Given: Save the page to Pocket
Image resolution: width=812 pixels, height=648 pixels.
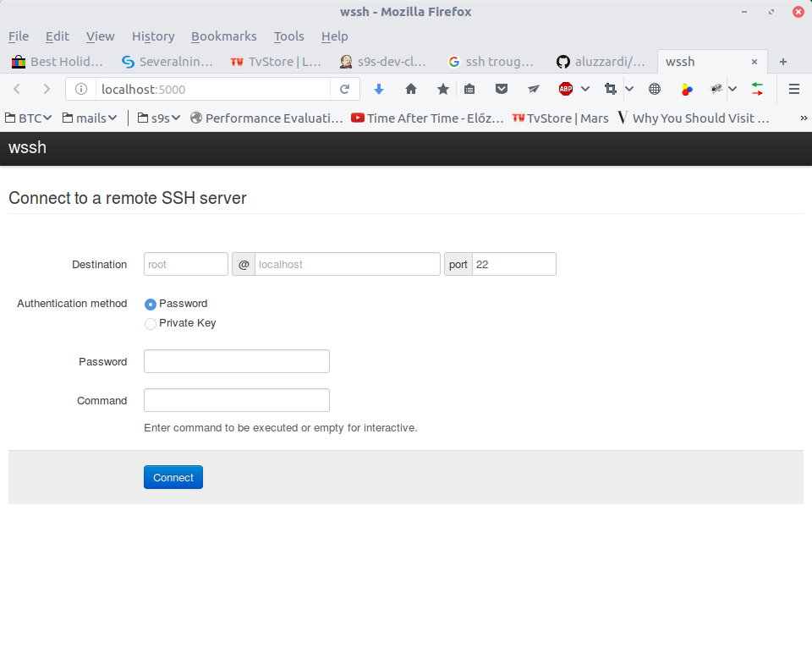Looking at the screenshot, I should click(x=502, y=89).
